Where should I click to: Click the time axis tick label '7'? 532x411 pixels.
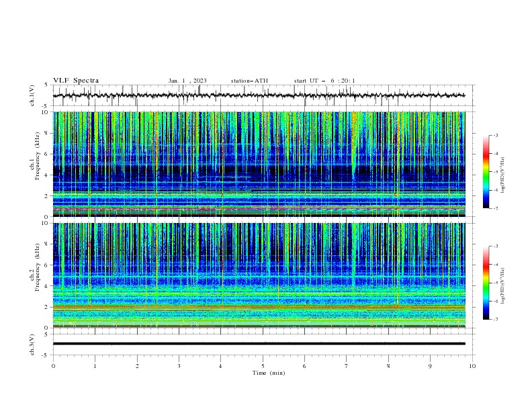346,366
